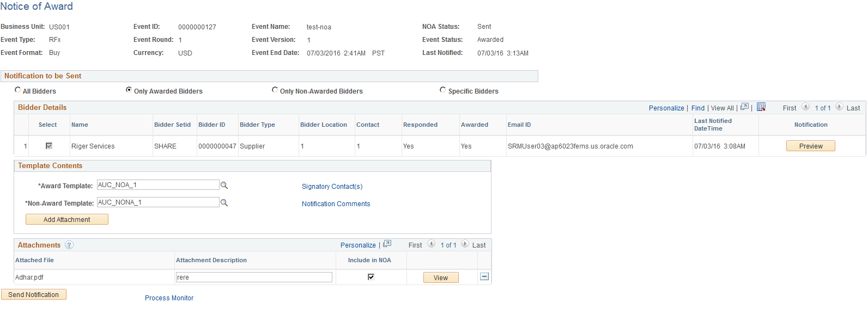Go to next row in Bidder Details

click(839, 107)
